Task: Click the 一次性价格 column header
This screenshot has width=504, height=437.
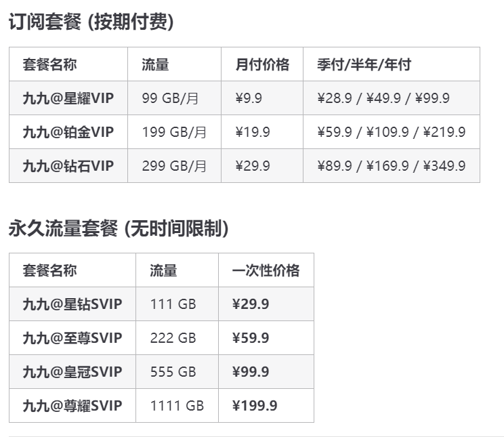Action: 266,270
